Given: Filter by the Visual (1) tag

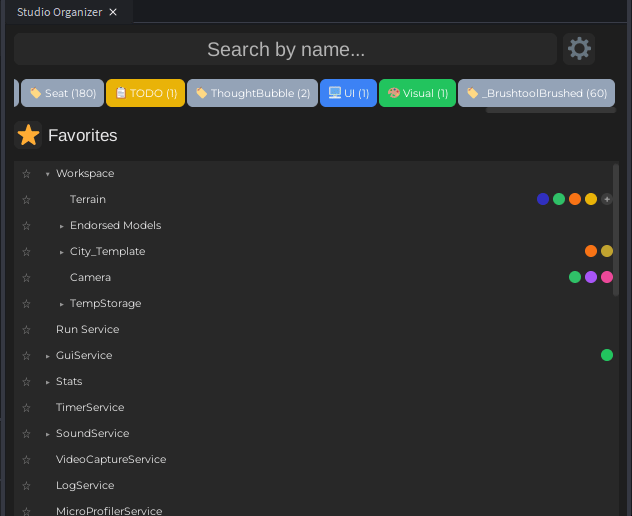Looking at the screenshot, I should (x=417, y=93).
